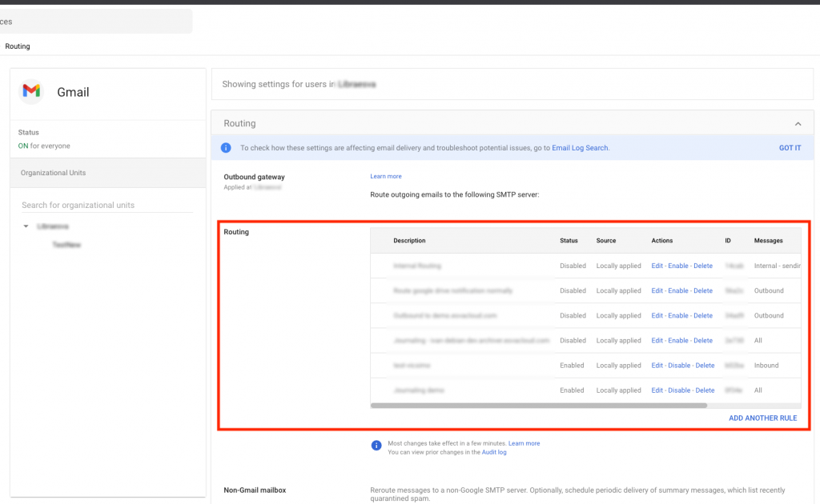This screenshot has height=504, width=820.
Task: Click the Gmail logo icon
Action: [31, 91]
